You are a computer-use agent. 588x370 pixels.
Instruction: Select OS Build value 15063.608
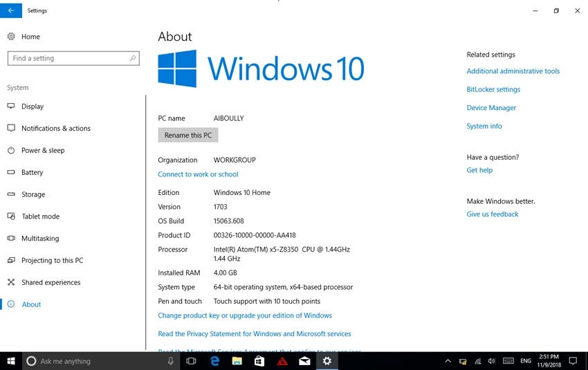tap(228, 221)
